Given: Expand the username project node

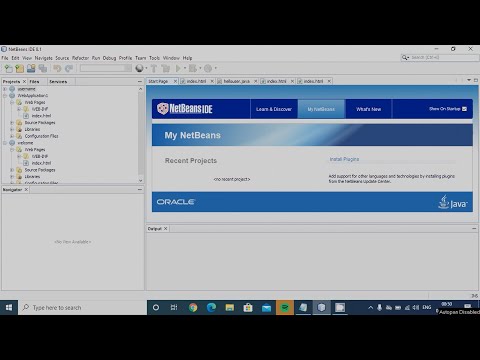Looking at the screenshot, I should [5, 89].
